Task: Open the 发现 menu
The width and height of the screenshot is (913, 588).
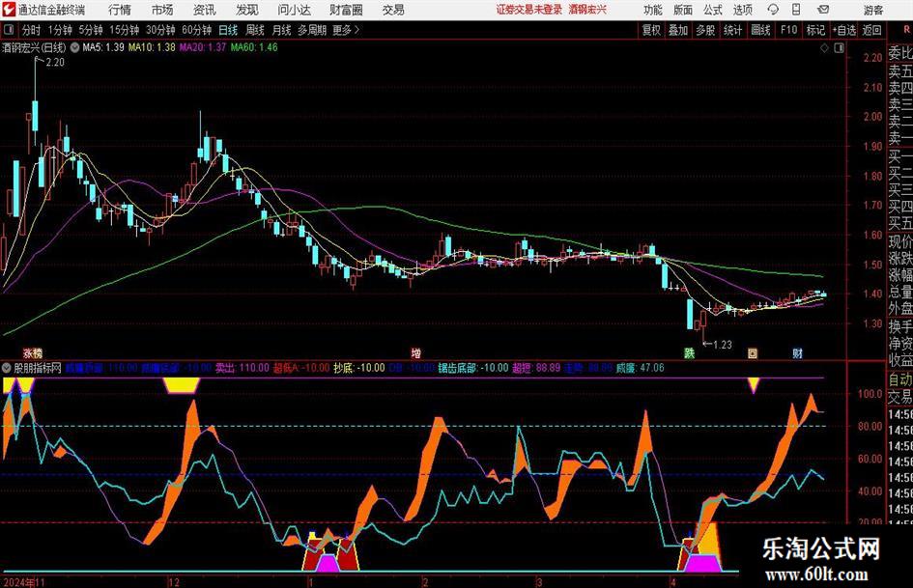Action: point(247,10)
